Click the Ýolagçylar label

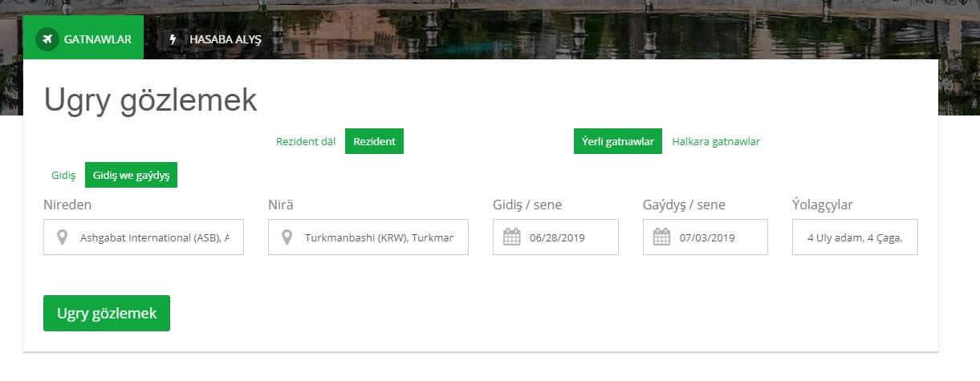click(823, 205)
